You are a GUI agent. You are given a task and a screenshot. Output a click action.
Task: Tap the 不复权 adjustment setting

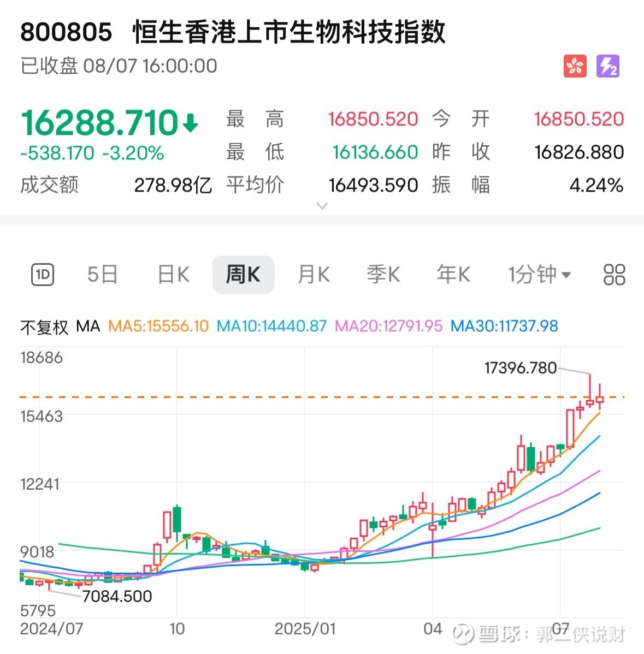click(x=44, y=326)
